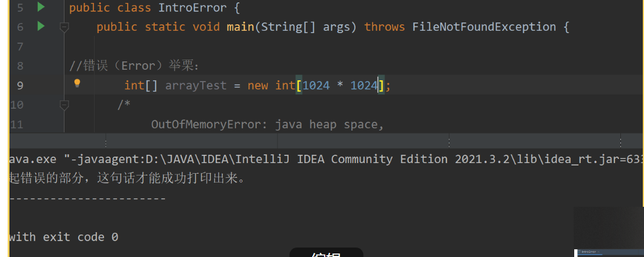Place the cursor on the main method name
The image size is (644, 257).
(x=240, y=27)
